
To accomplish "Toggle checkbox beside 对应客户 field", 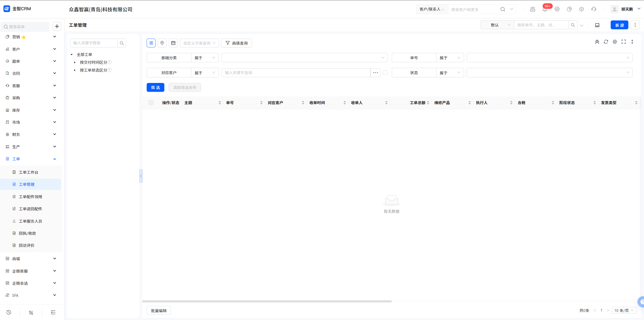I will (x=385, y=73).
